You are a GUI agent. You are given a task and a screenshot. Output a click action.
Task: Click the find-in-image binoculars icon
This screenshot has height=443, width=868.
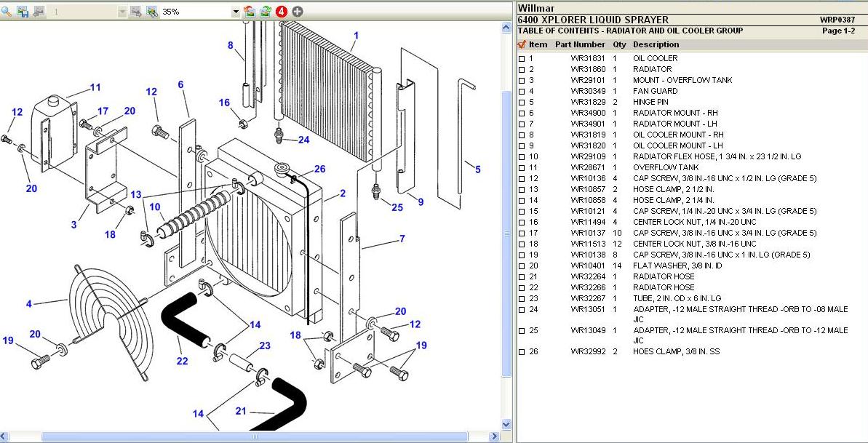tap(151, 11)
